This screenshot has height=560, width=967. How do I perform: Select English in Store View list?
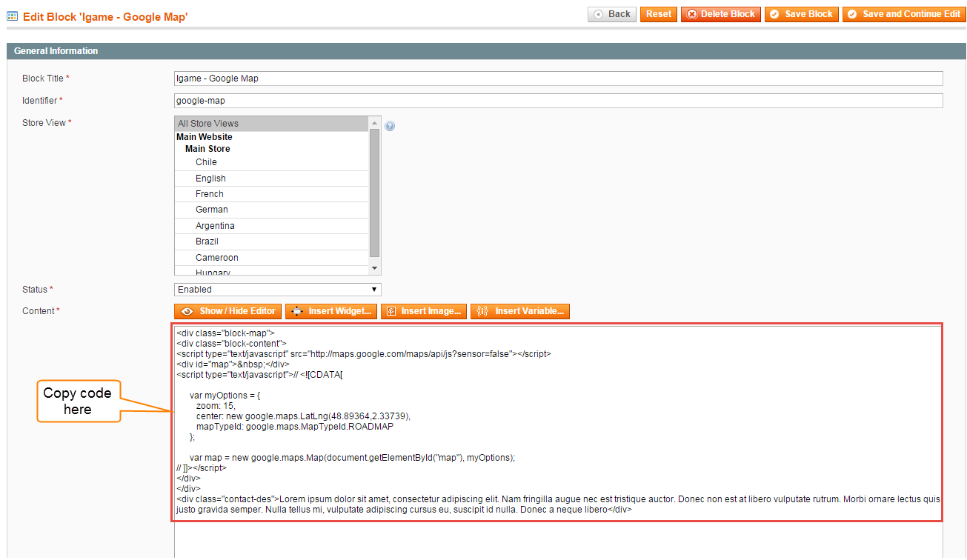[x=271, y=179]
